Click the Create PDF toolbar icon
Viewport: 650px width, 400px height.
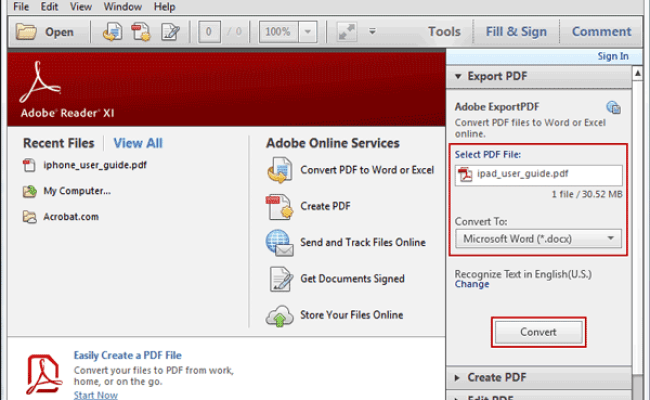coord(141,32)
